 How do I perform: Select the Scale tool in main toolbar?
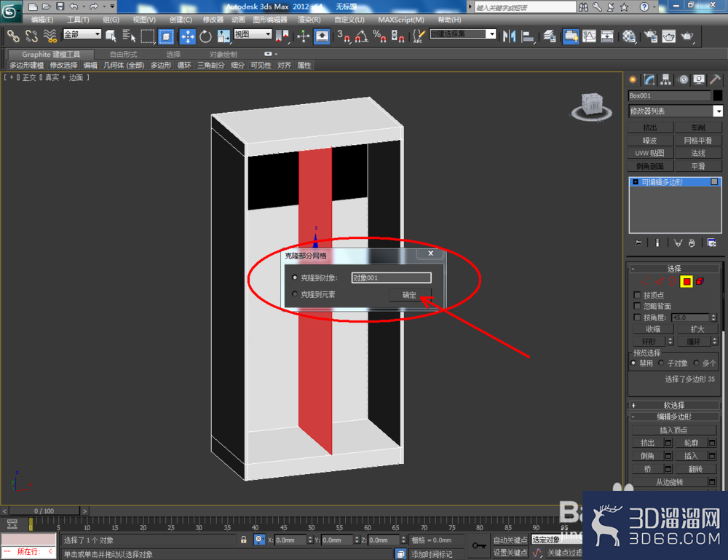tap(223, 36)
